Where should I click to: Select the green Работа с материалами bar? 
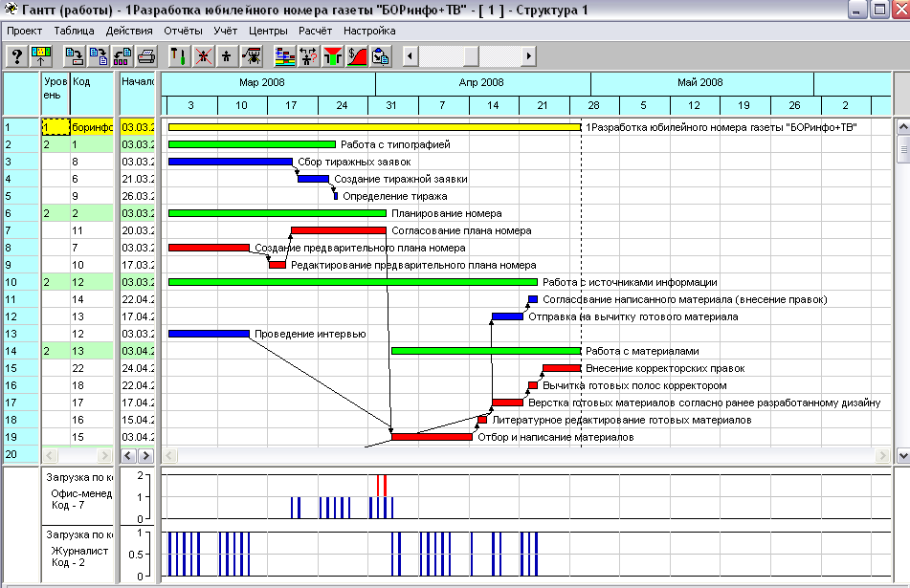486,351
